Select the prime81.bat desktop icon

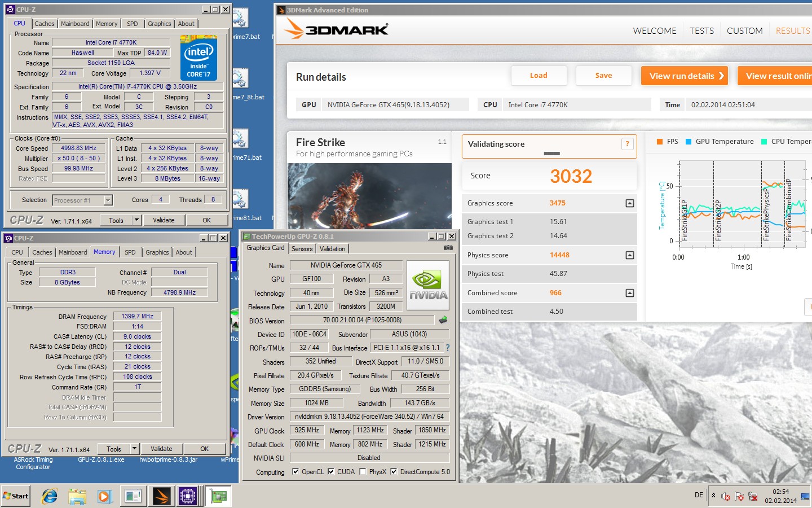(x=241, y=205)
